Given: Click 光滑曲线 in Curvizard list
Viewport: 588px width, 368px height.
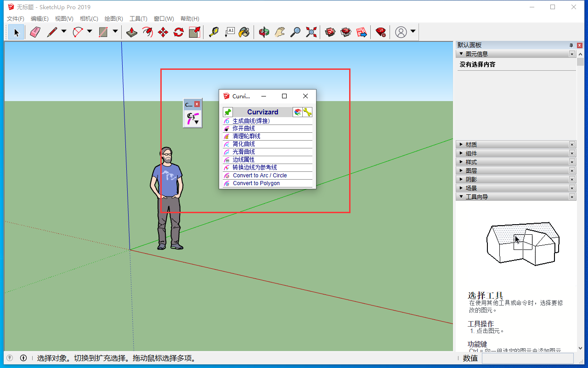Looking at the screenshot, I should [243, 152].
